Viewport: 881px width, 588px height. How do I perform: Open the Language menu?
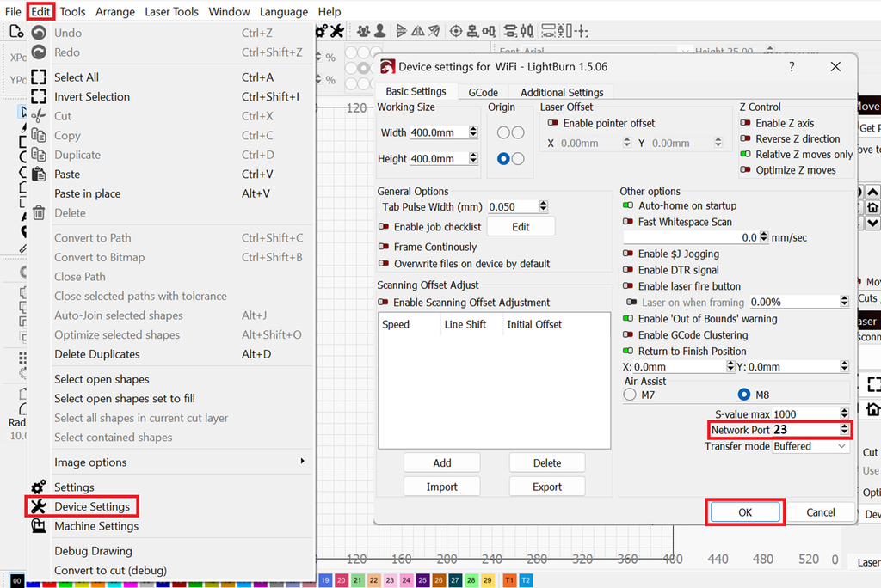click(283, 11)
